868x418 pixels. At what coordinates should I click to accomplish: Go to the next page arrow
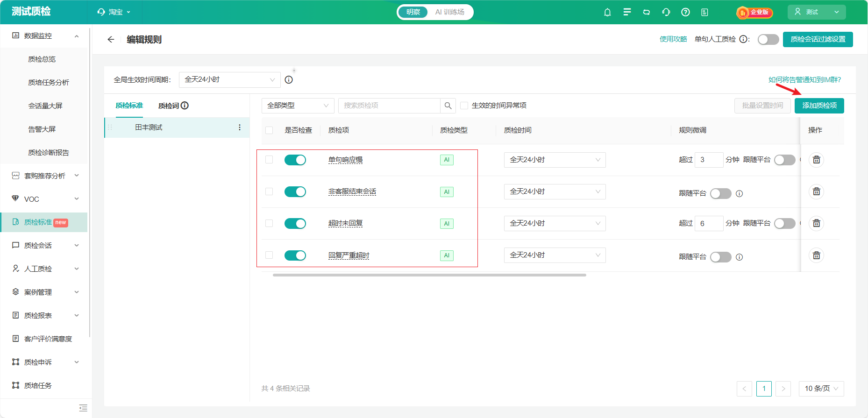(783, 389)
